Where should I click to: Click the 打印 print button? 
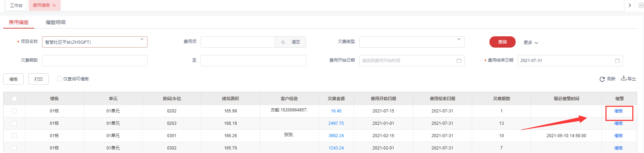point(39,79)
